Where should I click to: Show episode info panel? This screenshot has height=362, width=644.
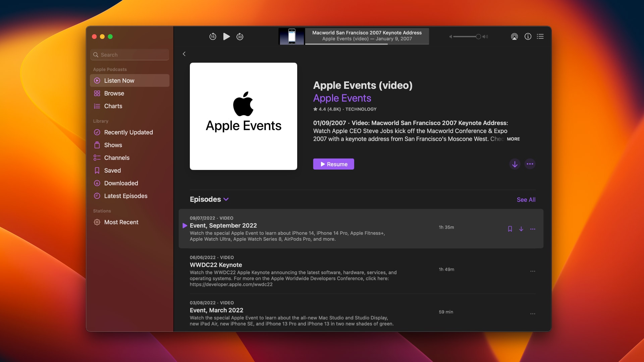point(528,37)
